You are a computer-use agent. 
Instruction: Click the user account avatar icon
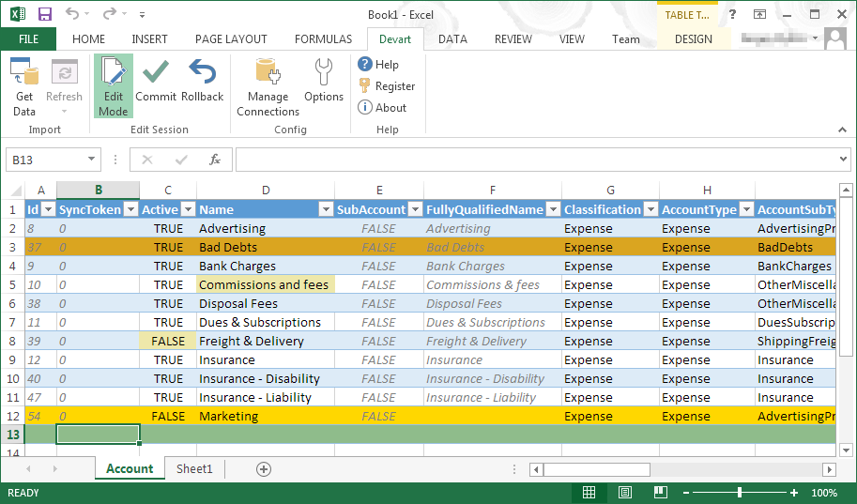click(835, 38)
